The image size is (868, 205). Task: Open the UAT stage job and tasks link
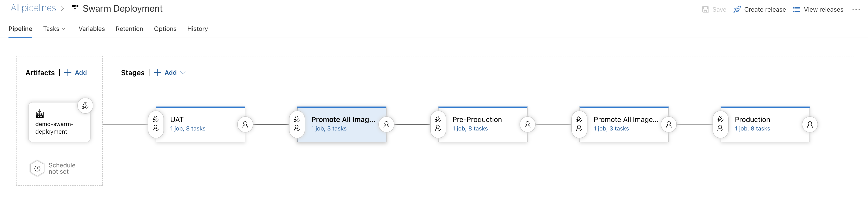(x=188, y=128)
